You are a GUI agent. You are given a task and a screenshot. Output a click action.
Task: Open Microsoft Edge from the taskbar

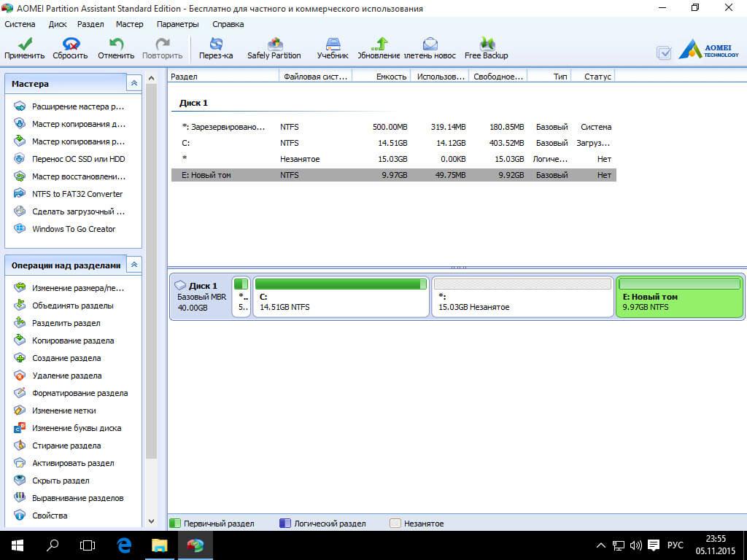pyautogui.click(x=124, y=545)
